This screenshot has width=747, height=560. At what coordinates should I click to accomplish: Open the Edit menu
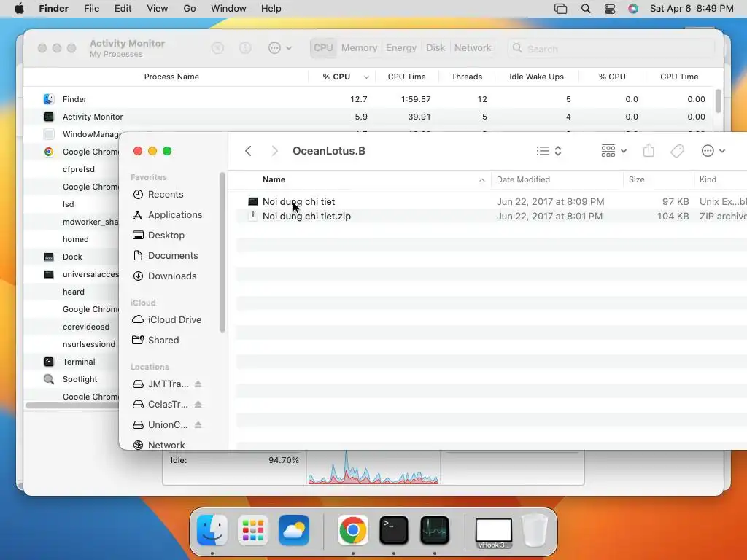[x=123, y=9]
